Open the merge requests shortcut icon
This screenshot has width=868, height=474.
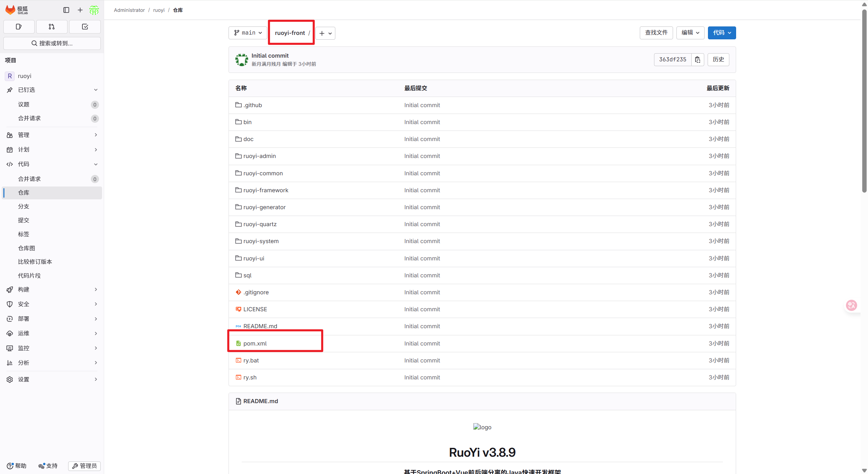52,26
